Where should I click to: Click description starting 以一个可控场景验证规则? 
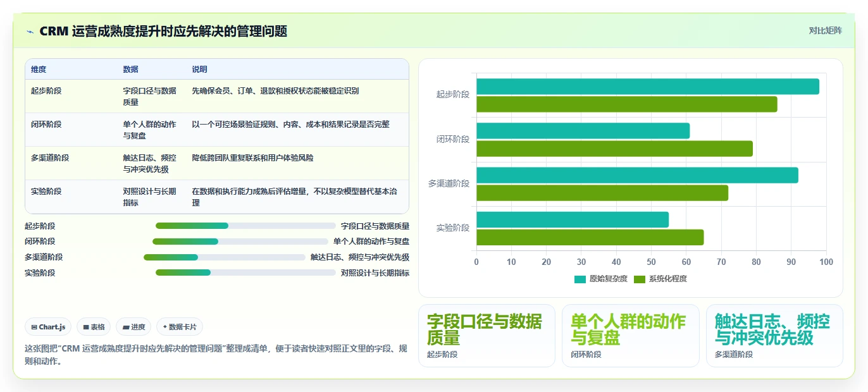pos(291,125)
